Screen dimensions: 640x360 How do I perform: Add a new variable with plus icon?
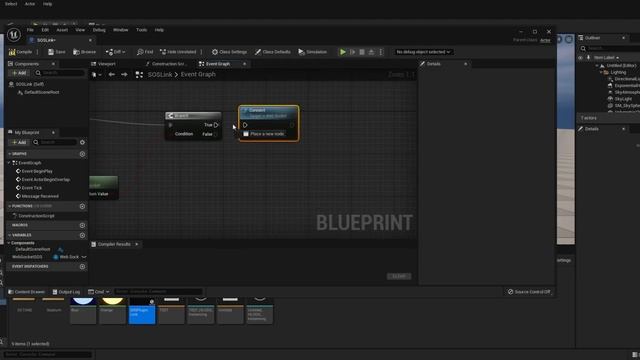(82, 235)
